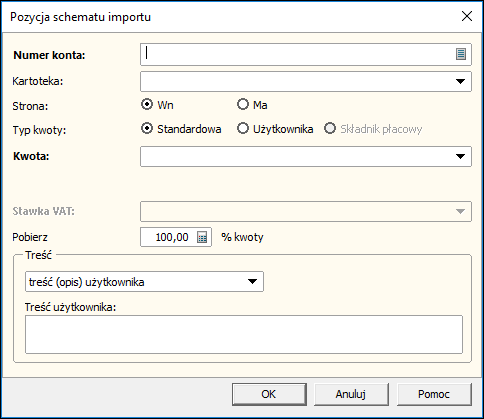Expand the Kartoteka dropdown

pyautogui.click(x=460, y=81)
